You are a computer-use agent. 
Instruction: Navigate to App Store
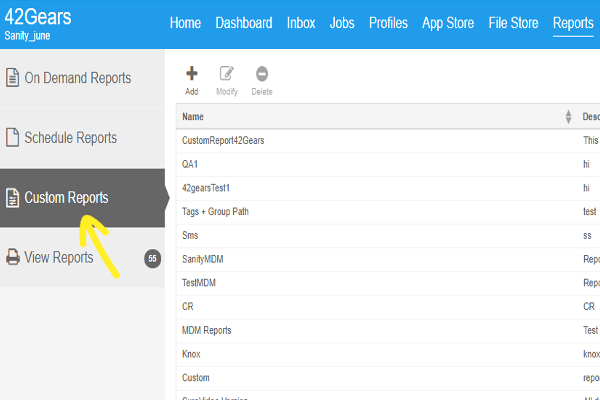click(448, 23)
